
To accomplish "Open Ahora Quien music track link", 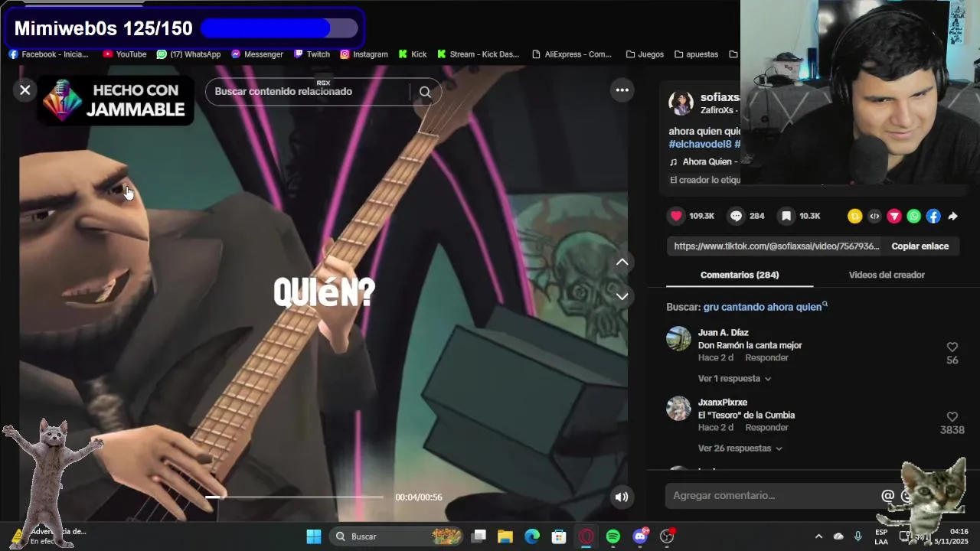I will tap(703, 161).
